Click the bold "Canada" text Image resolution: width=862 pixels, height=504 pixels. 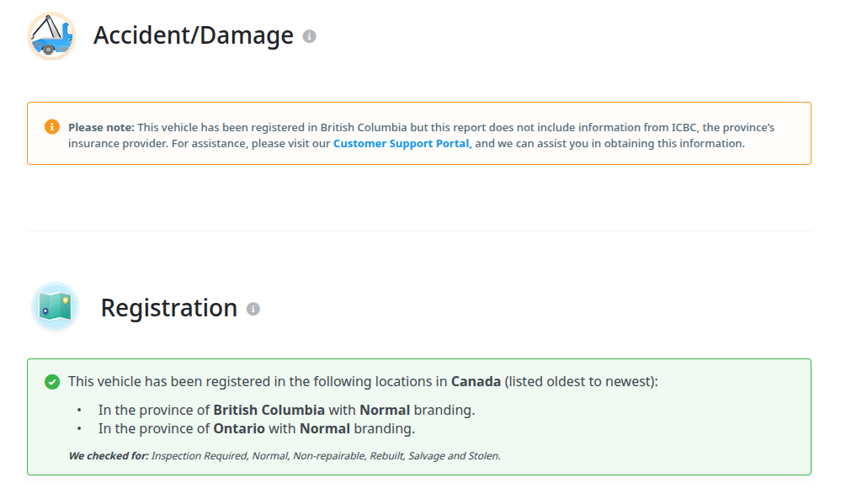point(476,381)
